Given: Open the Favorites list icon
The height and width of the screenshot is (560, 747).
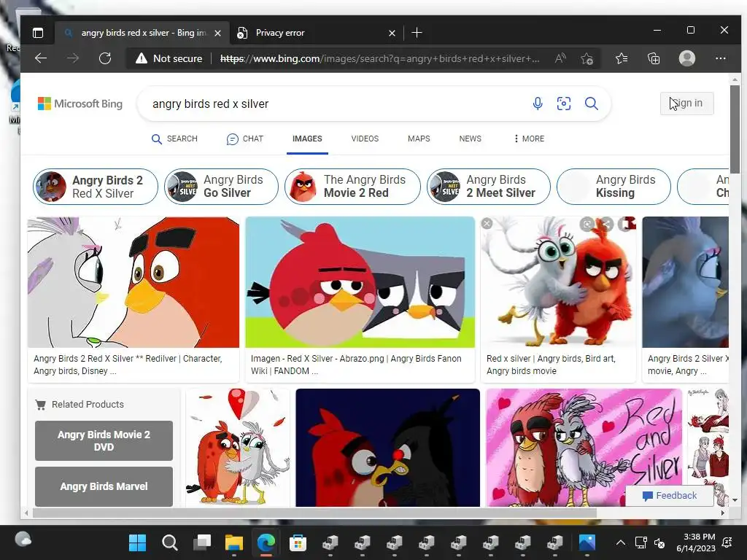Looking at the screenshot, I should point(622,58).
